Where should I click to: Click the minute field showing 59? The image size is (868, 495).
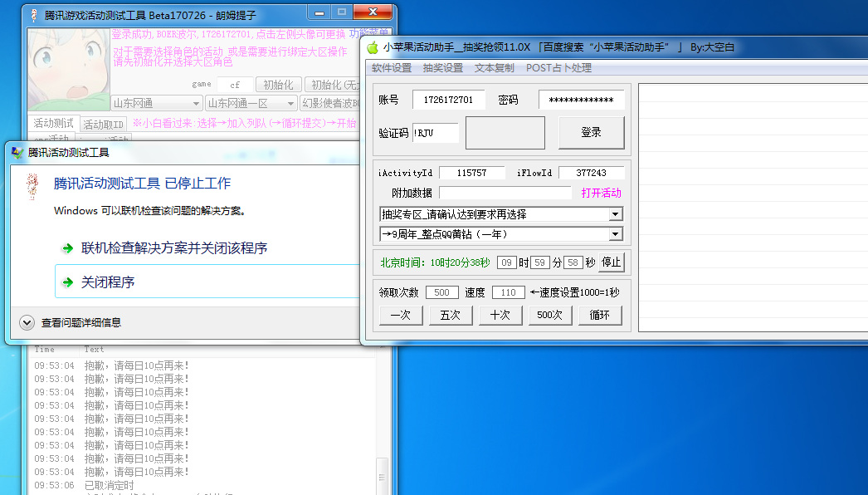point(539,262)
